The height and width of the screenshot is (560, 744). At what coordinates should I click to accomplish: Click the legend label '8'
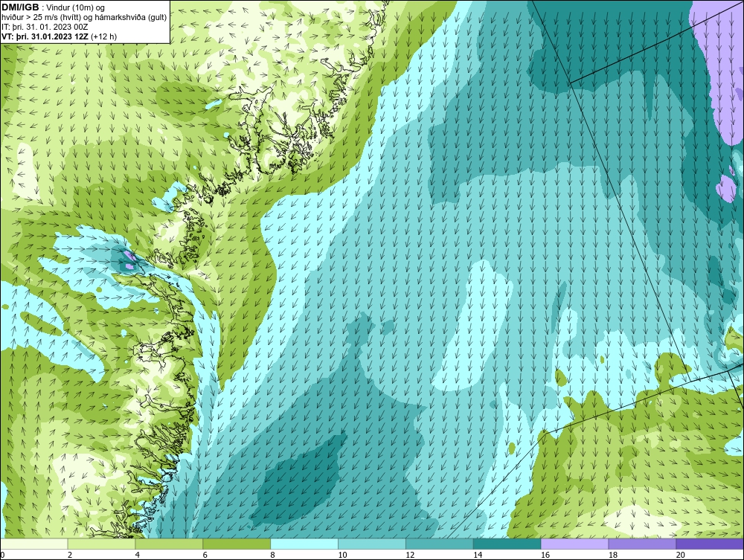[273, 555]
